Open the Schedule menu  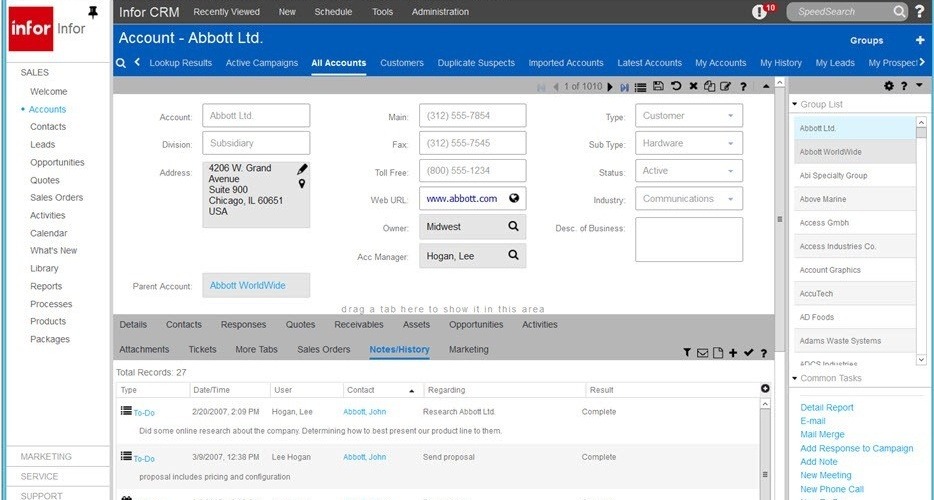333,11
